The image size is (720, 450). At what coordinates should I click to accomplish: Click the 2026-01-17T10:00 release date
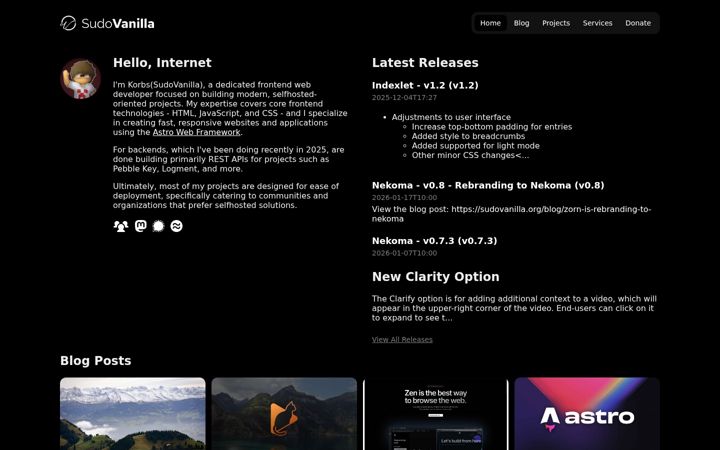tap(405, 198)
